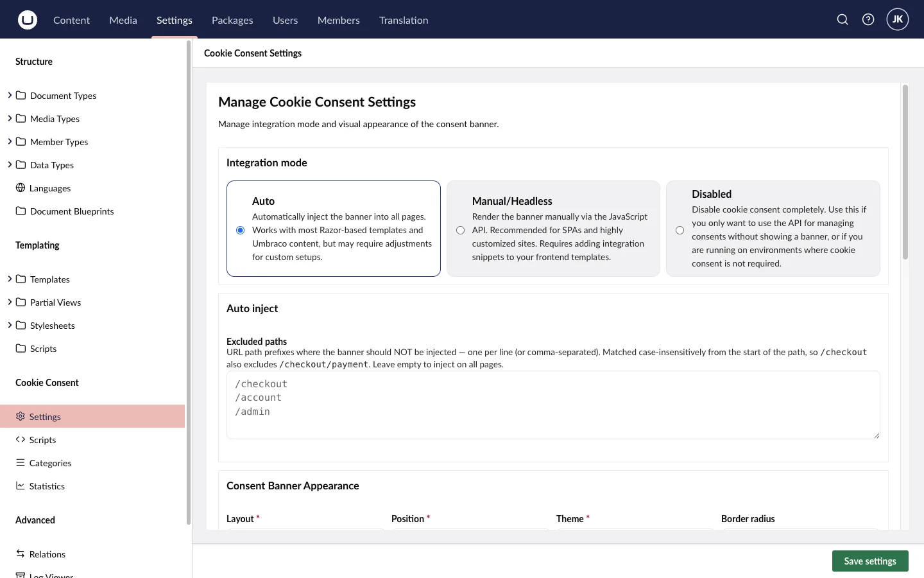Expand the Media Types tree node
Screen dimensions: 924x578
[x=10, y=119]
